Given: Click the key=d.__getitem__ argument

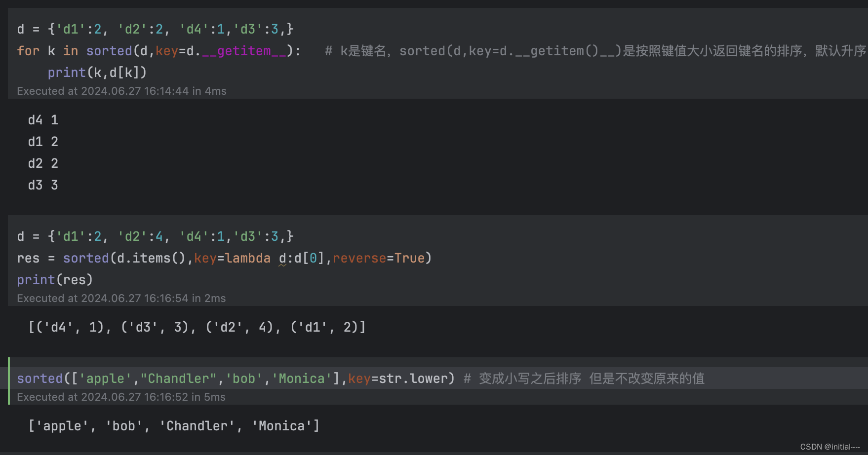Looking at the screenshot, I should click(x=222, y=51).
